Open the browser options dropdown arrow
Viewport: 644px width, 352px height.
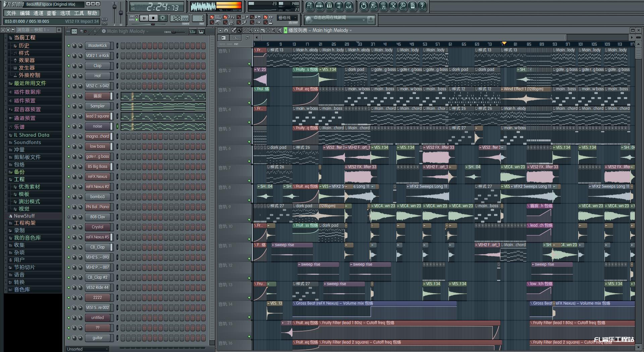point(3,30)
